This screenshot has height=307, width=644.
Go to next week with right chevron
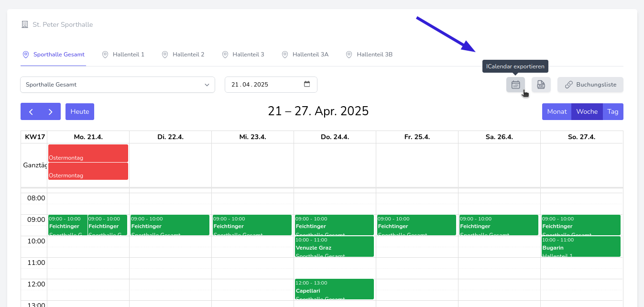pos(50,111)
